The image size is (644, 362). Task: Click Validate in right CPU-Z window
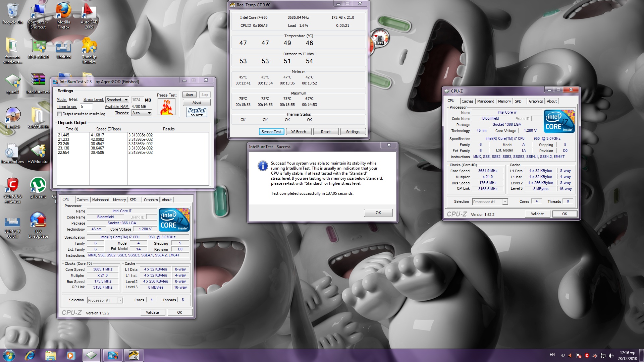point(537,214)
